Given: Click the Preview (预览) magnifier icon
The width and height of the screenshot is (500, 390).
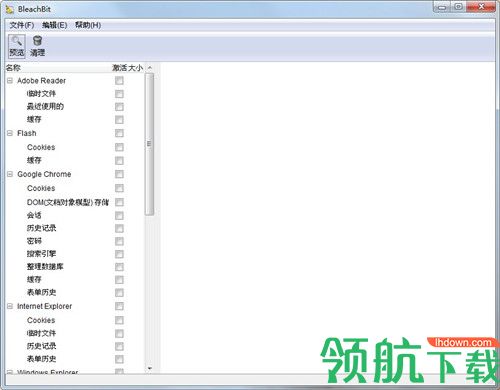Looking at the screenshot, I should point(16,42).
